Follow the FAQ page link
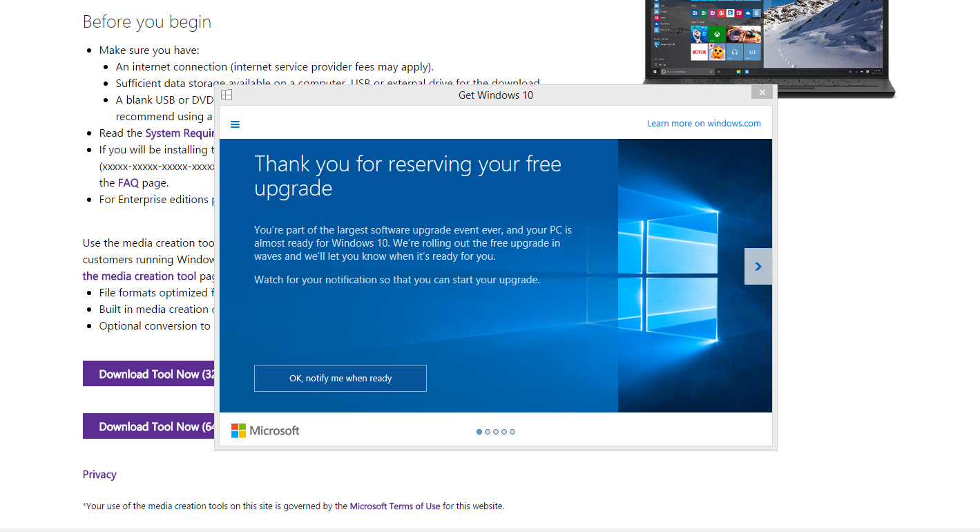The width and height of the screenshot is (980, 532). click(x=128, y=183)
